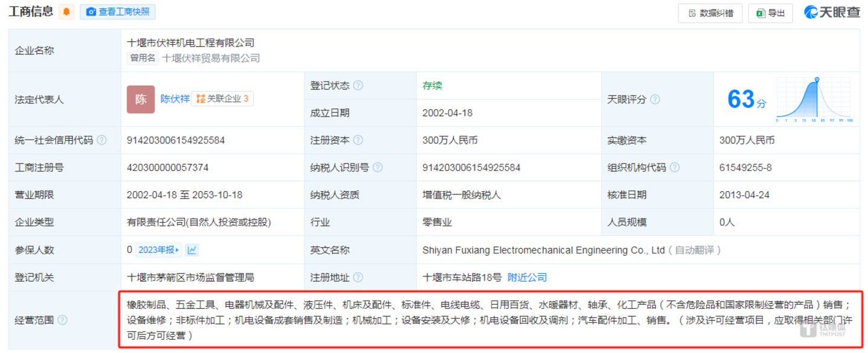
Task: Open the 查看工商快照 snapshot button
Action: coord(118,12)
